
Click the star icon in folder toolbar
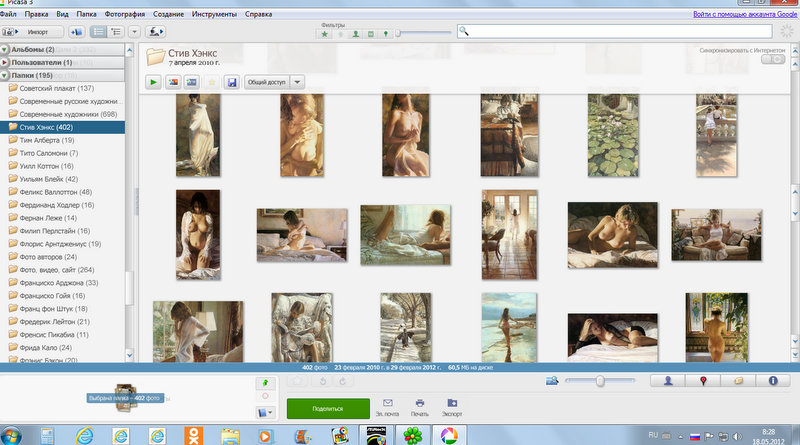point(212,82)
